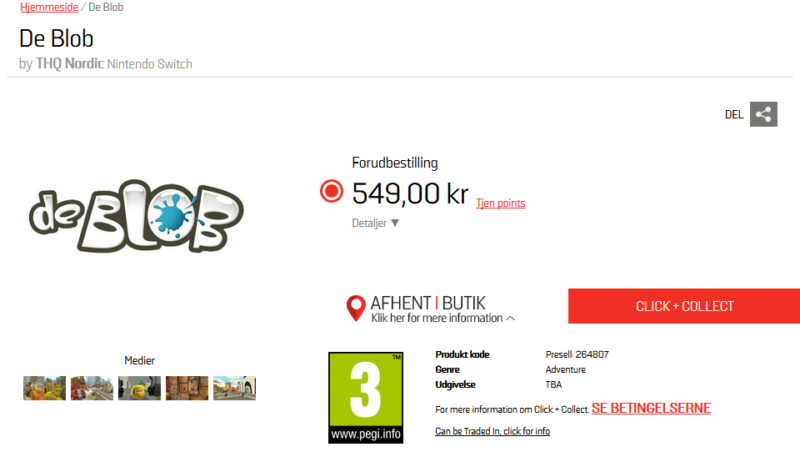Click Can be Traded In info link

pos(492,431)
